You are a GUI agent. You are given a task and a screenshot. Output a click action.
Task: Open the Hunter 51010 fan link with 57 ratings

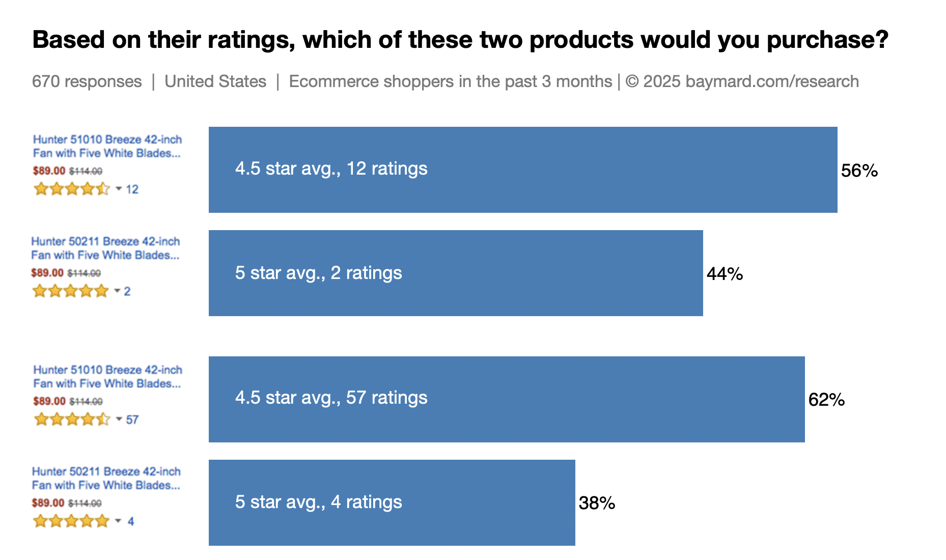point(107,376)
